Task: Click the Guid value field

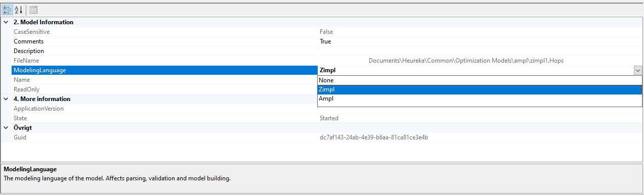Action: tap(480, 137)
